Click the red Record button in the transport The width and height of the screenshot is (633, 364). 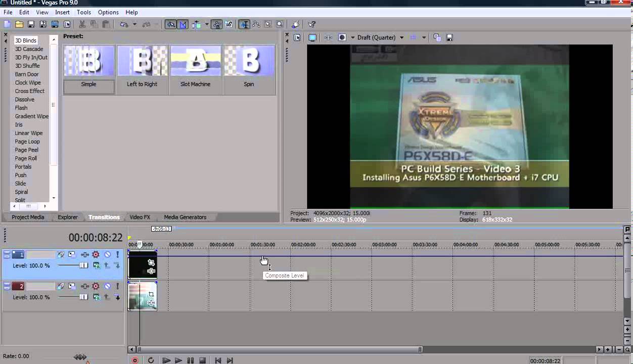[135, 360]
